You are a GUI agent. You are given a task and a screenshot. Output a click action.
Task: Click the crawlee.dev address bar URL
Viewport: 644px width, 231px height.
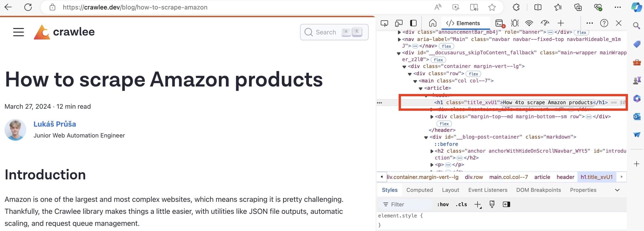click(x=135, y=7)
